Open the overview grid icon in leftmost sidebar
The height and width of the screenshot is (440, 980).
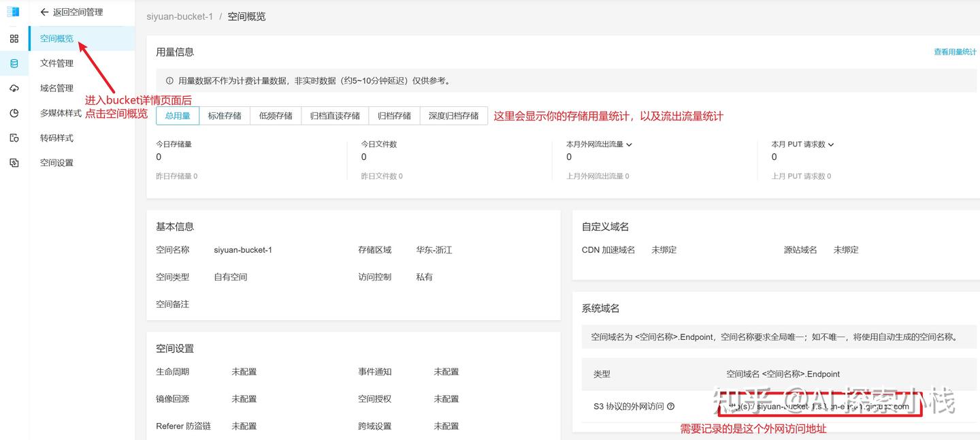coord(14,38)
